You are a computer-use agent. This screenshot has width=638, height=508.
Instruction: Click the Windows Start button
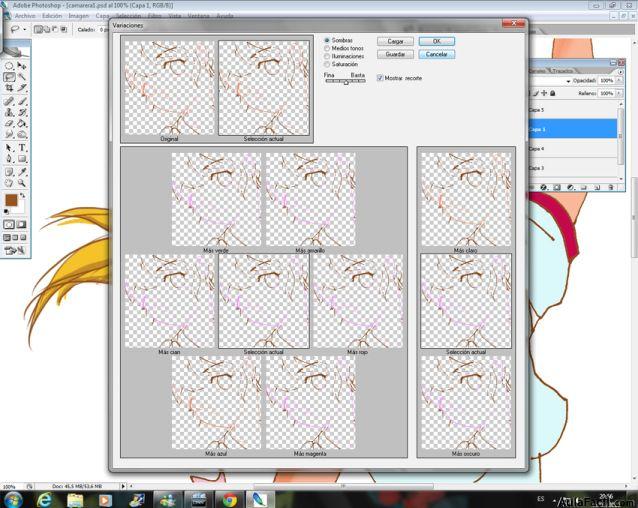[x=13, y=500]
